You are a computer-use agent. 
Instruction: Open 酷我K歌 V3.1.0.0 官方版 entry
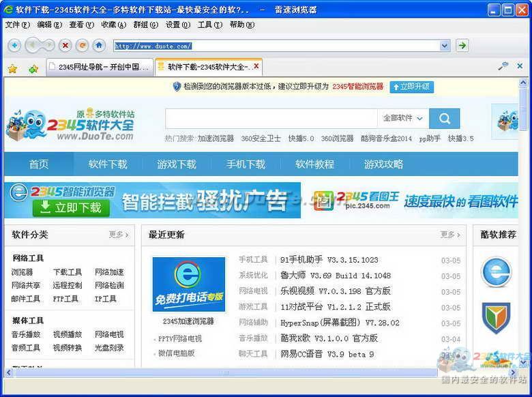329,338
